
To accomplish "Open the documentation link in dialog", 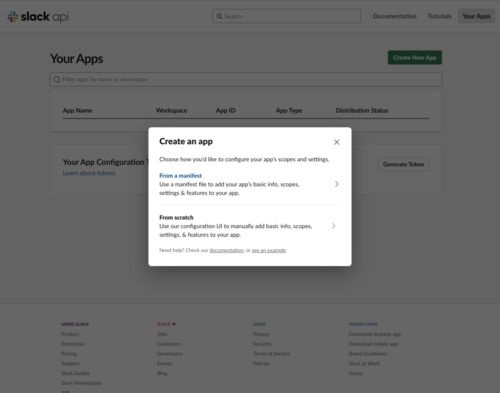I will (x=227, y=250).
